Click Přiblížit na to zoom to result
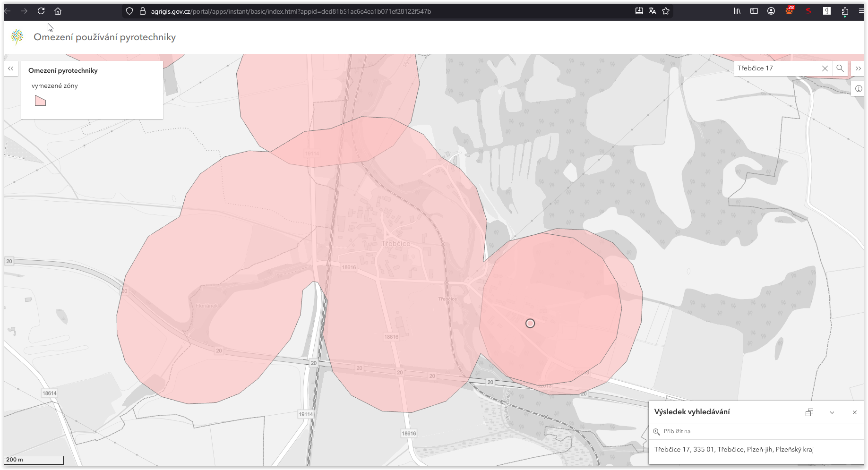Screen dimensions: 868x470 (672, 431)
